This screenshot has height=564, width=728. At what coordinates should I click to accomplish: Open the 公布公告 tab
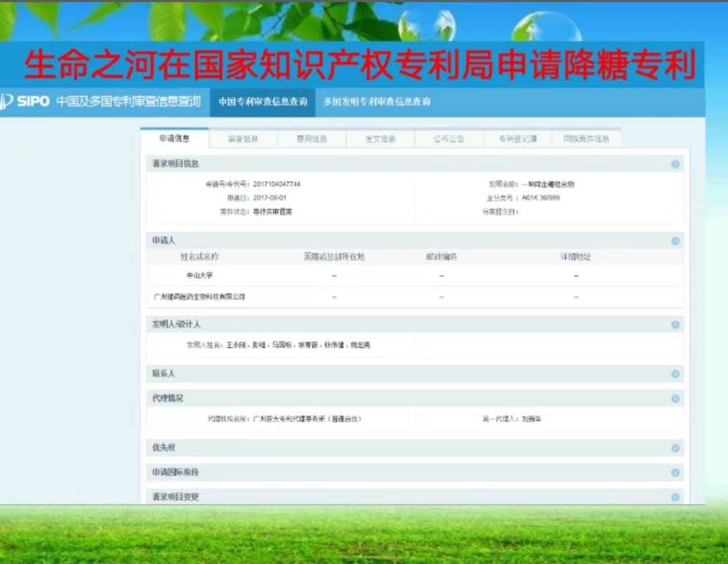(449, 139)
